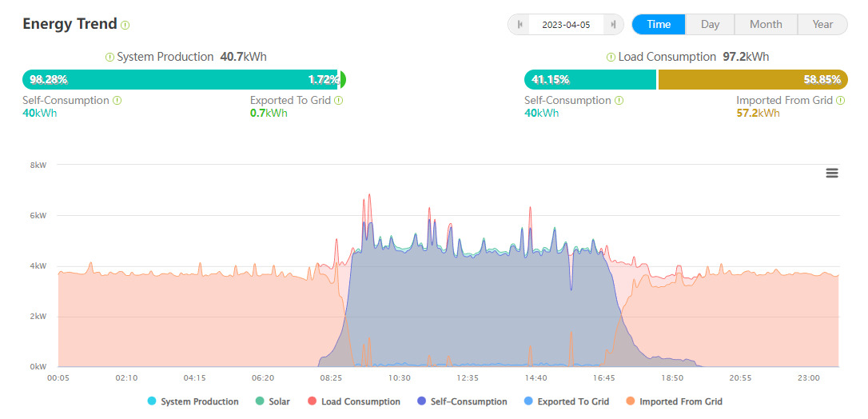Toggle Solar series in legend
The width and height of the screenshot is (868, 419).
click(x=273, y=402)
